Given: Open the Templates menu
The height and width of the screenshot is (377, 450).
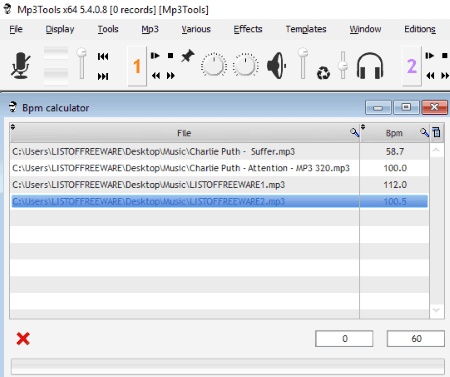Looking at the screenshot, I should [x=306, y=29].
